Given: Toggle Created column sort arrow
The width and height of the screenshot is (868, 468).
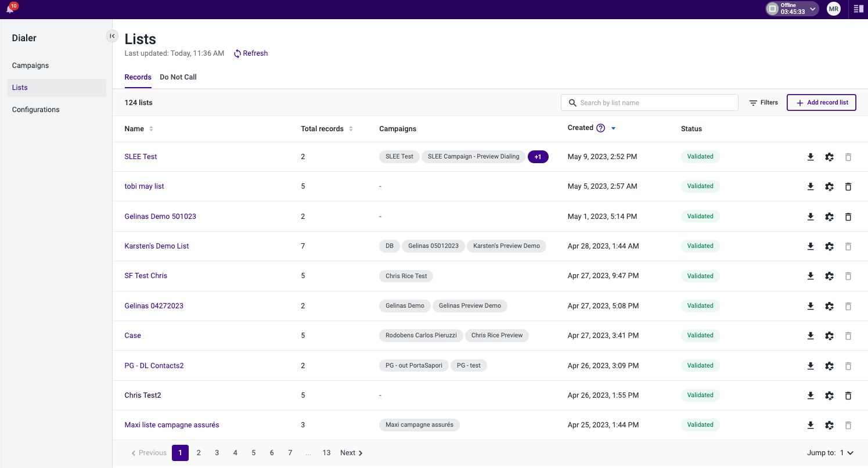Looking at the screenshot, I should click(613, 128).
